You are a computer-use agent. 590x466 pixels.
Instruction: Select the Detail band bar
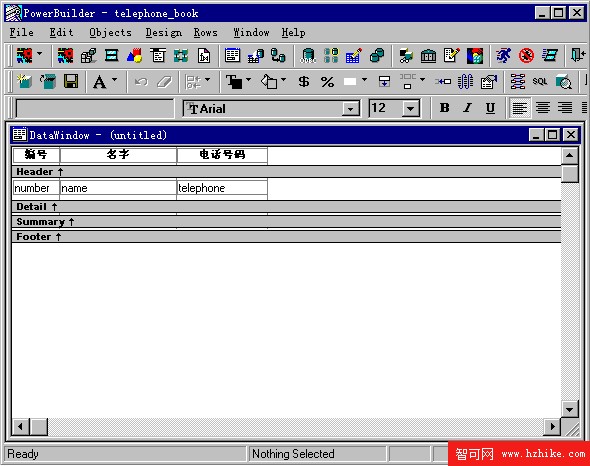pos(286,207)
